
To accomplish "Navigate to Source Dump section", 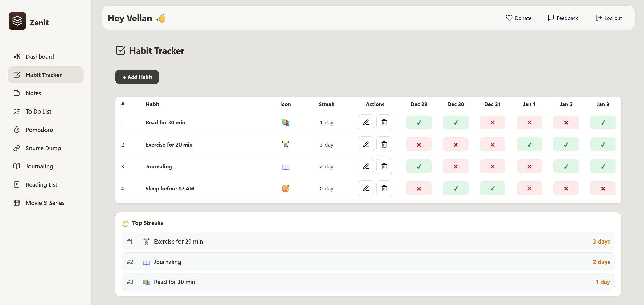I will click(43, 148).
